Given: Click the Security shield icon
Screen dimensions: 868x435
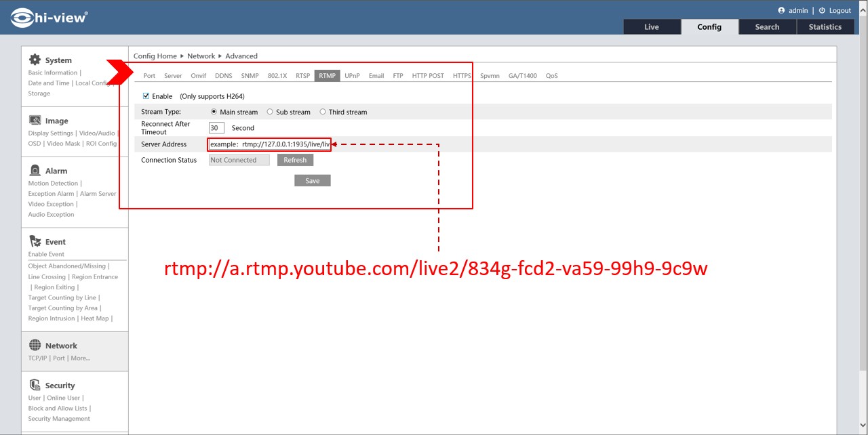Looking at the screenshot, I should point(35,385).
